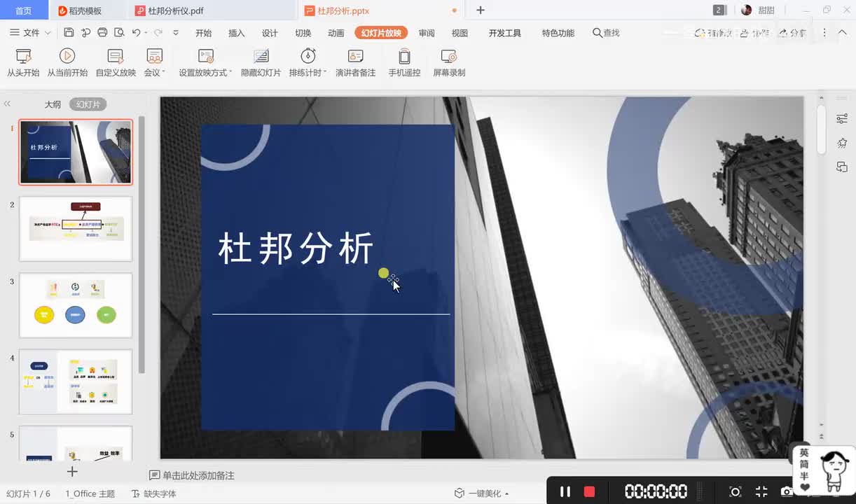This screenshot has height=504, width=856.
Task: Add a new slide with plus button
Action: coord(72,471)
